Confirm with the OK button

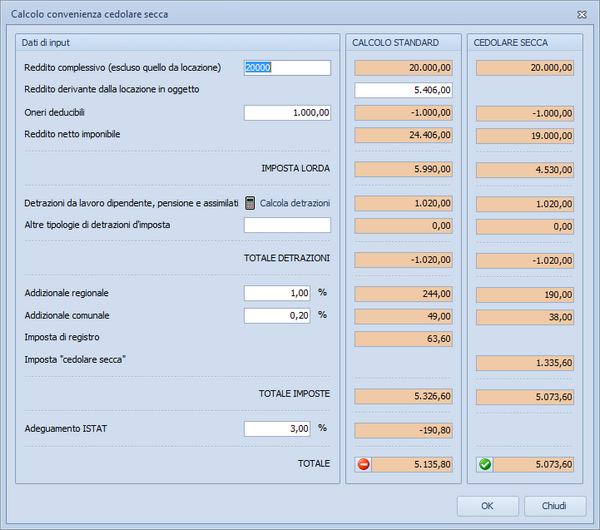[x=488, y=506]
